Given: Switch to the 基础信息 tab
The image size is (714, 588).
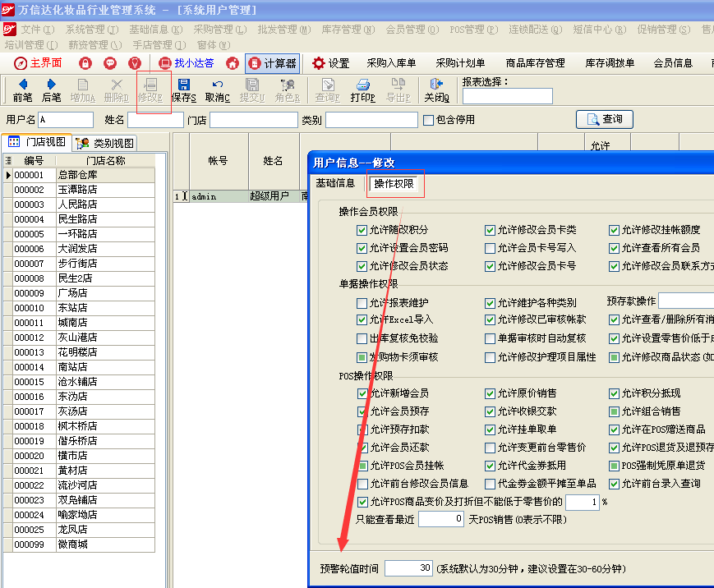Looking at the screenshot, I should (x=335, y=183).
